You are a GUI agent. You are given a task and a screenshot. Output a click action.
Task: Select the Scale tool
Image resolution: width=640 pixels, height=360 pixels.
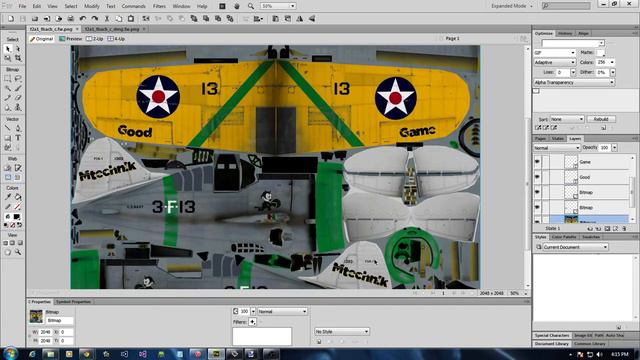click(x=8, y=58)
